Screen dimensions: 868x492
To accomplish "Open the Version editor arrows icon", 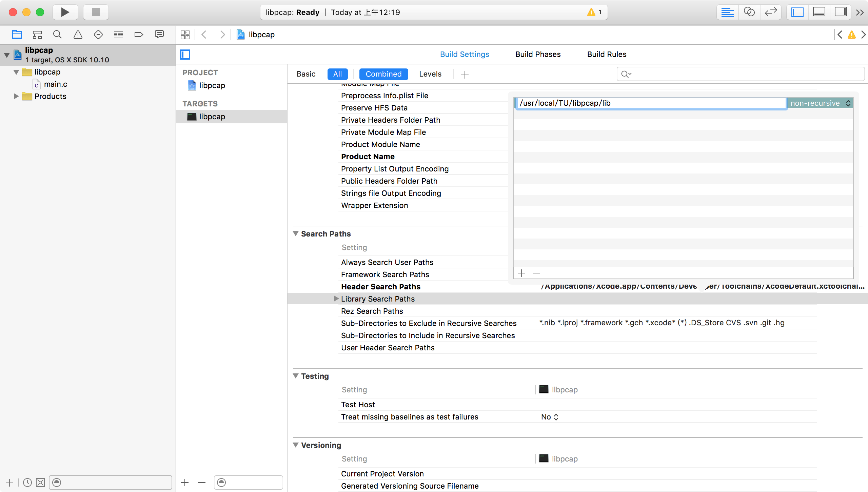I will click(x=771, y=12).
